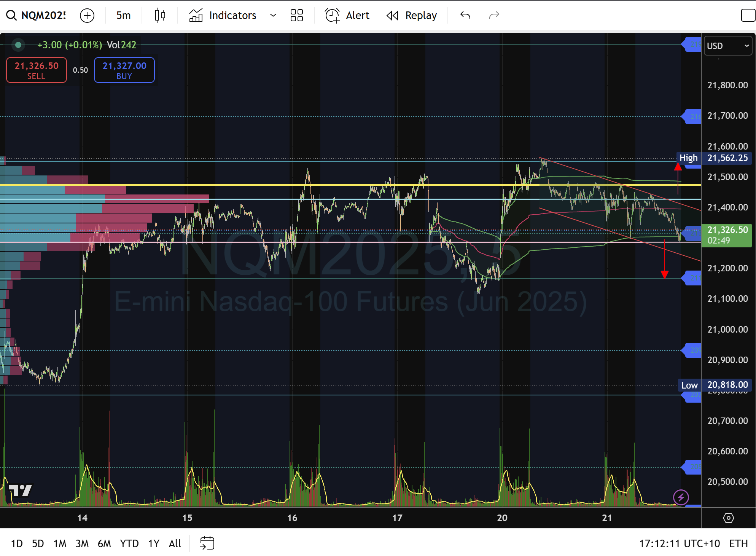The height and width of the screenshot is (556, 756).
Task: Select the yellow horizontal line on chart
Action: coord(350,185)
